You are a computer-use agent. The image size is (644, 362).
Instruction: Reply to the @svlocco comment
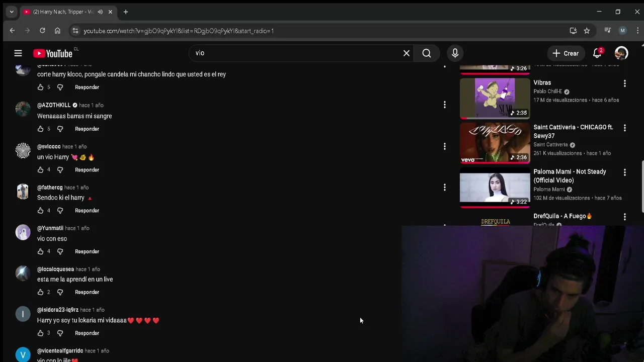click(x=87, y=170)
